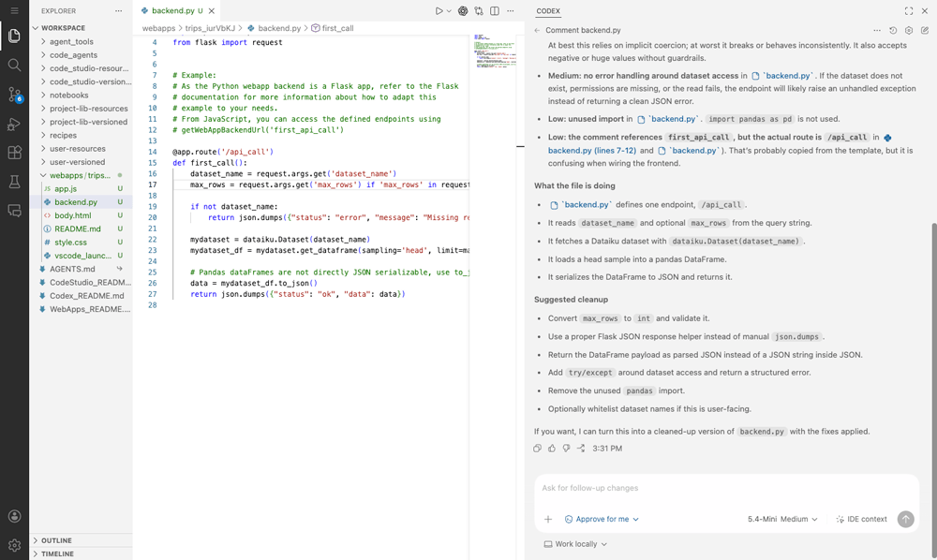
Task: Give thumbs down to the response
Action: (x=567, y=449)
